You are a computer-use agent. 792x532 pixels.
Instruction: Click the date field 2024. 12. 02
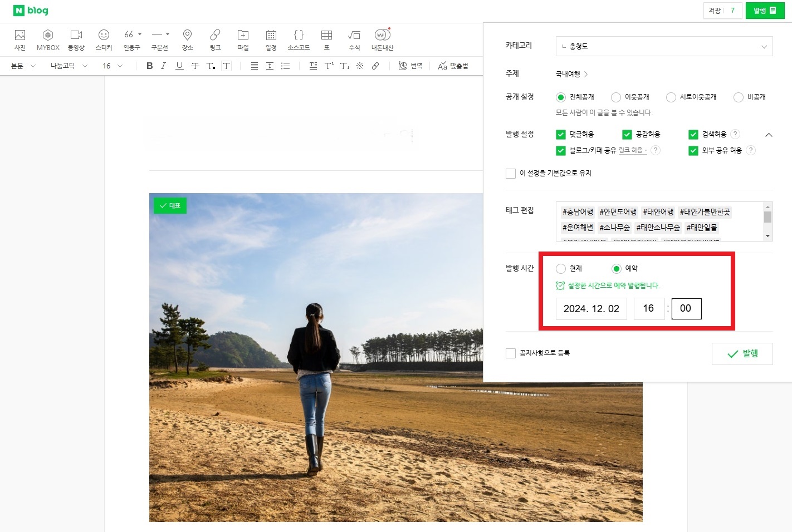[x=591, y=309]
